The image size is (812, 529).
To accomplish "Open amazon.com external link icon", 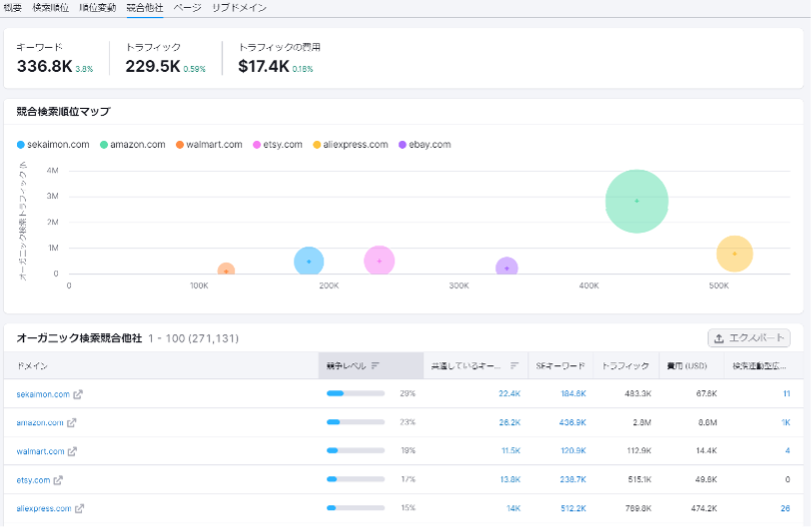I will pos(72,423).
